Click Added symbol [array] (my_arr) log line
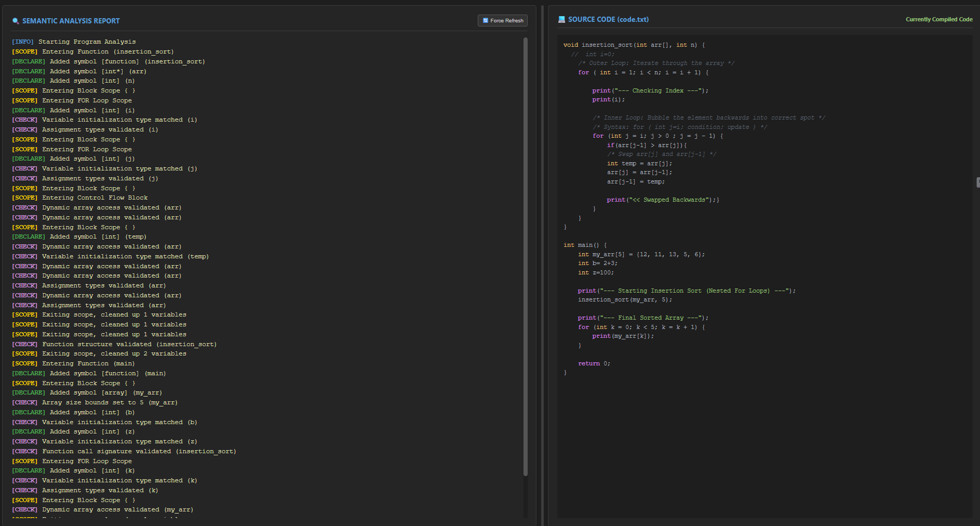This screenshot has width=980, height=526. (x=87, y=392)
